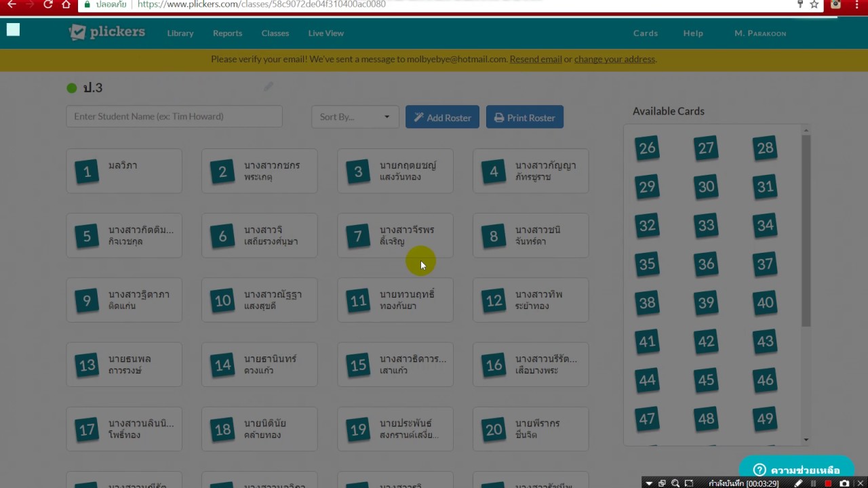Pick available card 48

tap(706, 419)
